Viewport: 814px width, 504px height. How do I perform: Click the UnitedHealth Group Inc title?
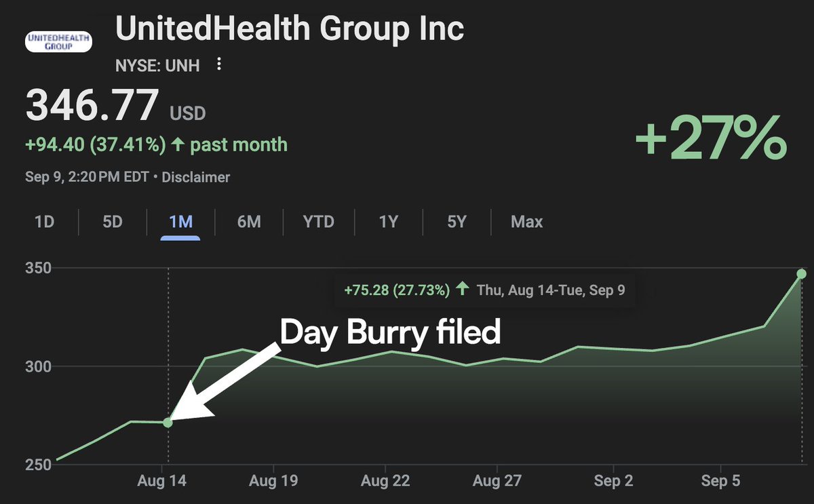(290, 28)
